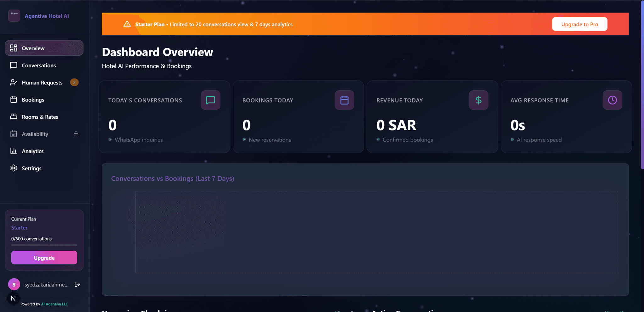Select the Overview grid icon
This screenshot has width=644, height=312.
14,48
